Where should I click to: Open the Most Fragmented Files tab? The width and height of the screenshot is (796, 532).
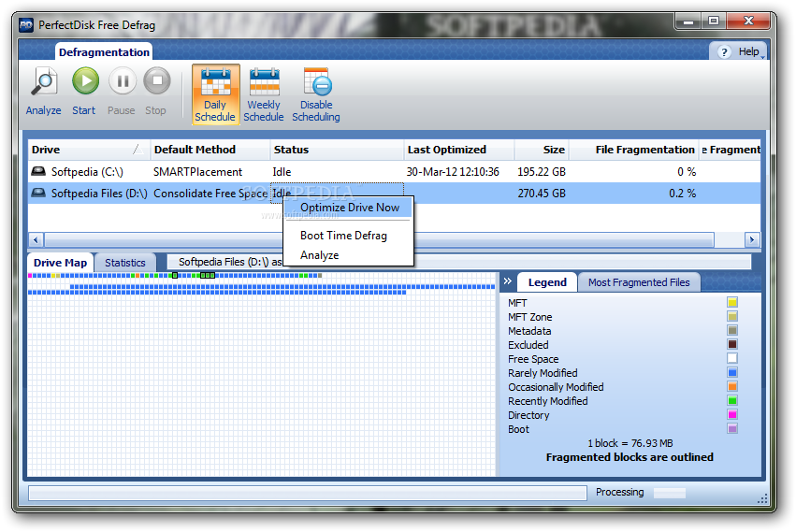(639, 282)
